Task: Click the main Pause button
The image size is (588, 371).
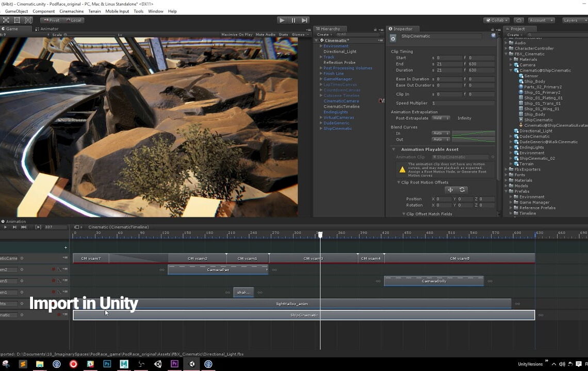Action: 293,20
